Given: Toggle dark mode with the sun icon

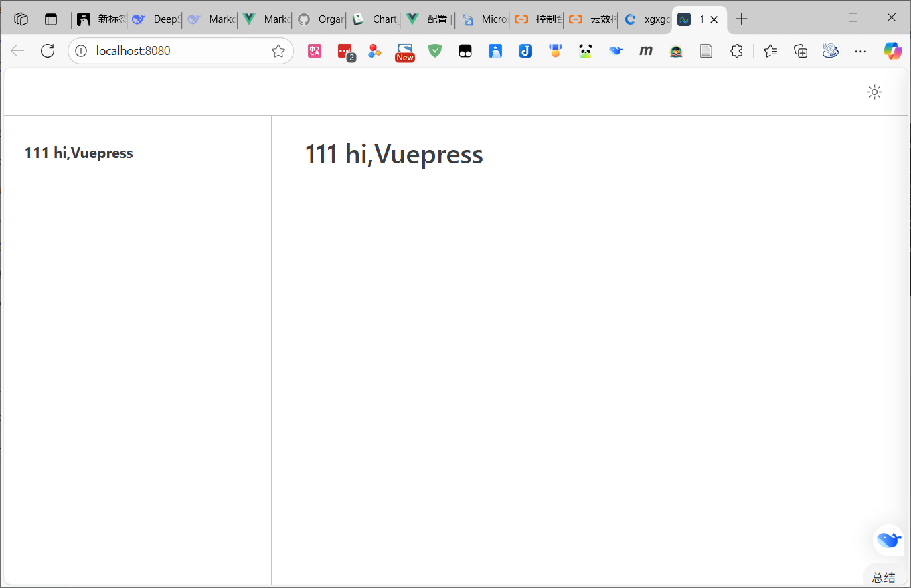Looking at the screenshot, I should (874, 92).
